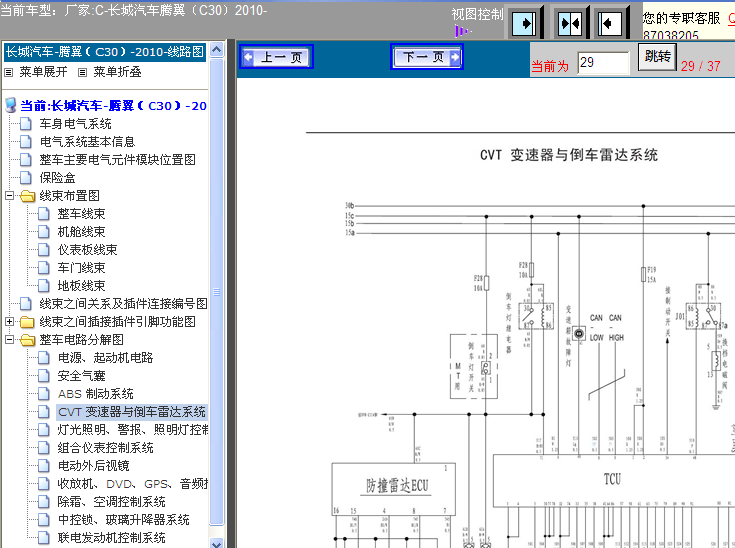Click the 防撞雷达ECU block in diagram
The width and height of the screenshot is (735, 548).
click(x=393, y=489)
